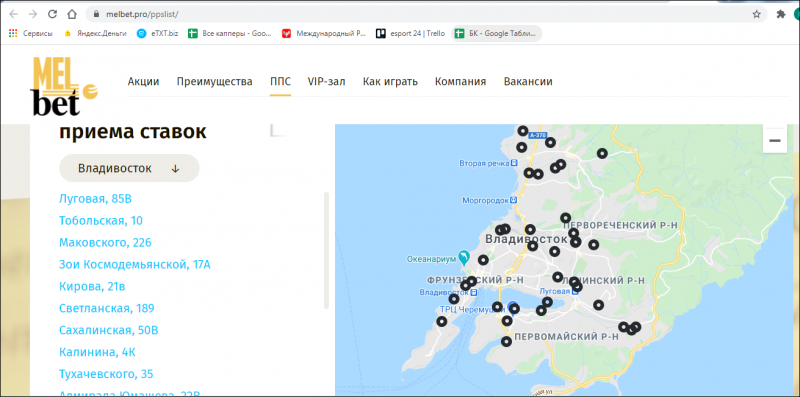This screenshot has height=397, width=800.
Task: Click the Вторая речка station icon
Action: (514, 163)
